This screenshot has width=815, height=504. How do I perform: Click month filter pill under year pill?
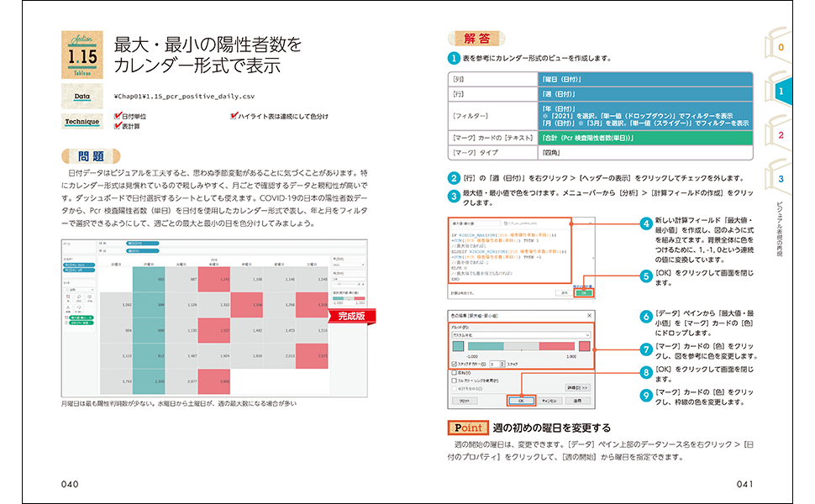click(79, 270)
